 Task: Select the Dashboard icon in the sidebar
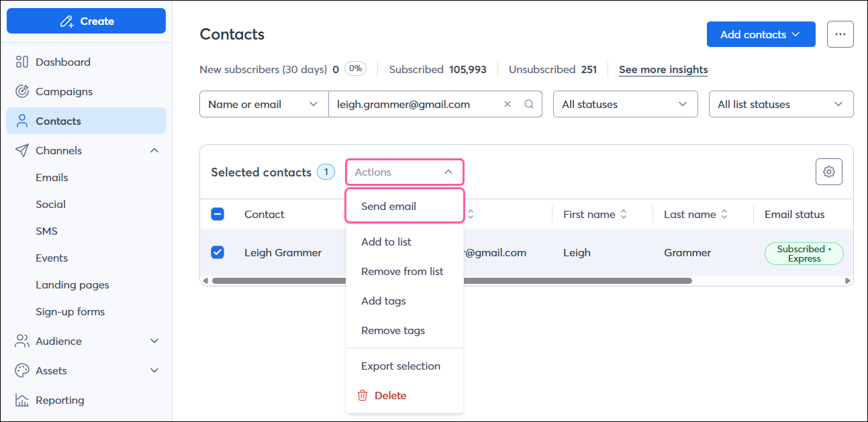pos(21,62)
